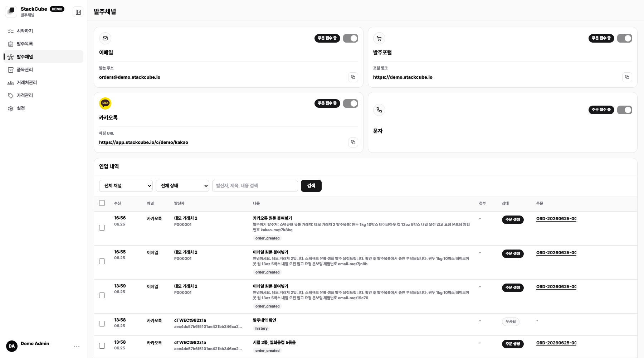Click the DA user avatar

12,346
